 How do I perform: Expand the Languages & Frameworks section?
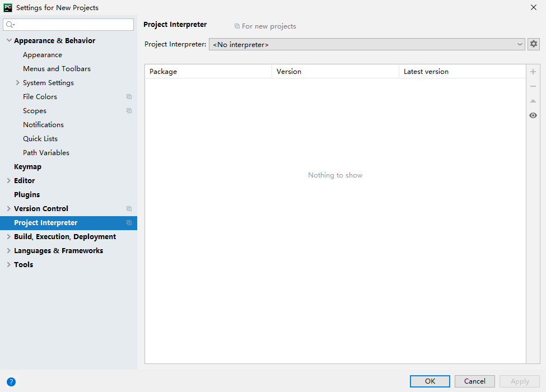coord(9,251)
